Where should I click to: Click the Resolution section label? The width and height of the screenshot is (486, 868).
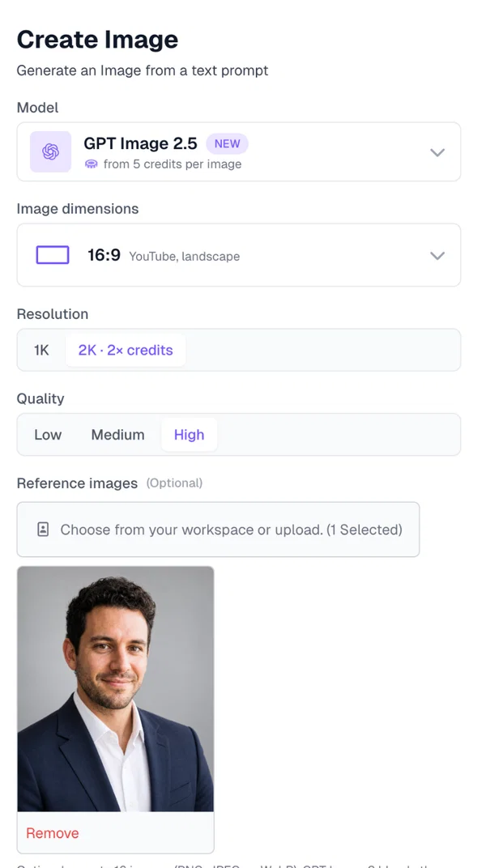(53, 314)
